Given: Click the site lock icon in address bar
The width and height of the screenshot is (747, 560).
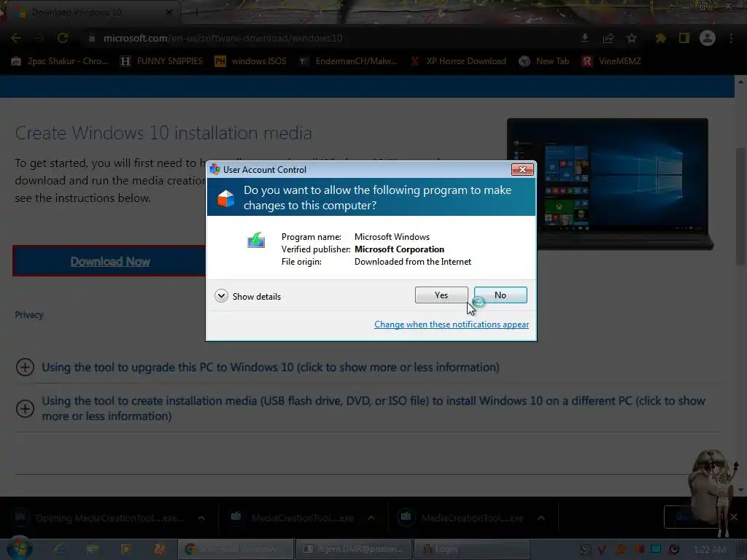Looking at the screenshot, I should click(92, 38).
